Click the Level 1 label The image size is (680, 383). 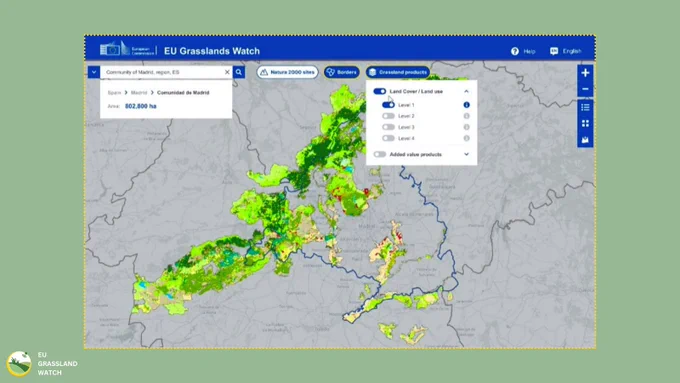coord(406,105)
